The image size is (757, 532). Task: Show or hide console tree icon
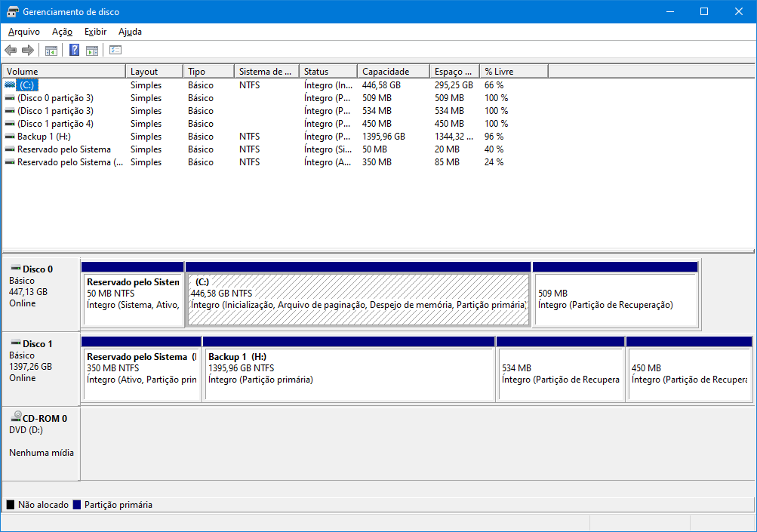[51, 51]
